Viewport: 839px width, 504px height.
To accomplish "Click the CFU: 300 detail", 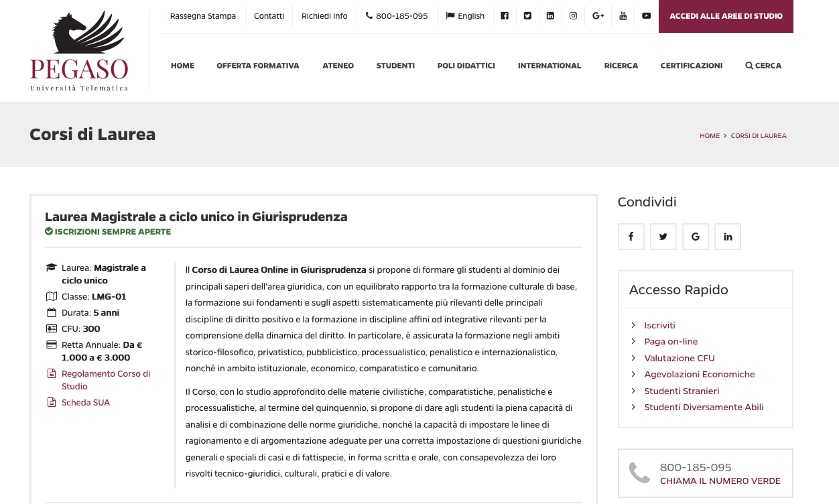I will coord(81,329).
